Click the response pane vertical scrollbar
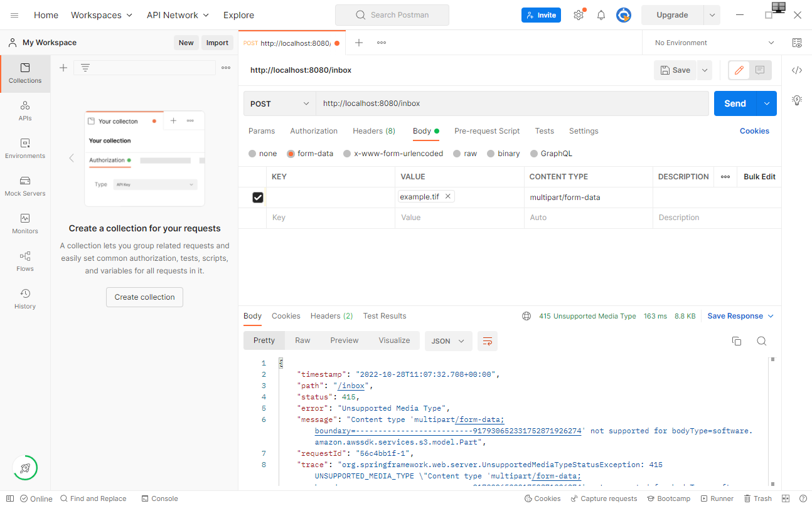This screenshot has height=506, width=812. click(x=773, y=421)
